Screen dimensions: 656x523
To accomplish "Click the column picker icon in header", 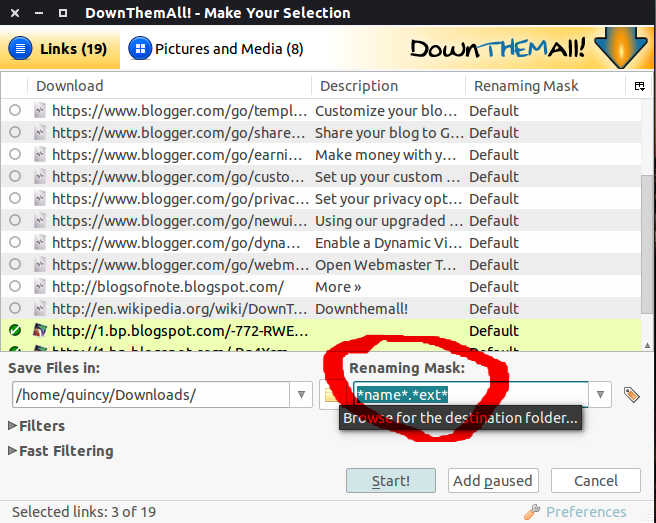I will (639, 86).
